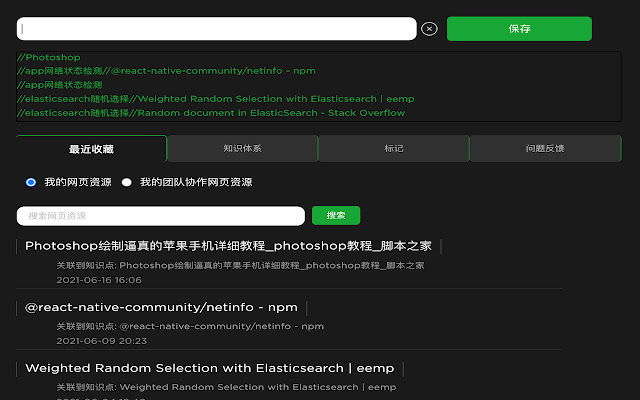Select the 最近收藏 tab
Screen dimensions: 640x400
(x=91, y=149)
